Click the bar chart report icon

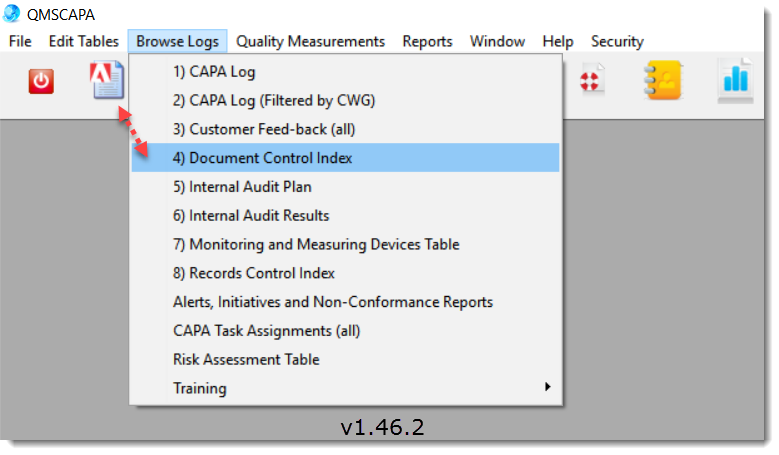(x=735, y=81)
